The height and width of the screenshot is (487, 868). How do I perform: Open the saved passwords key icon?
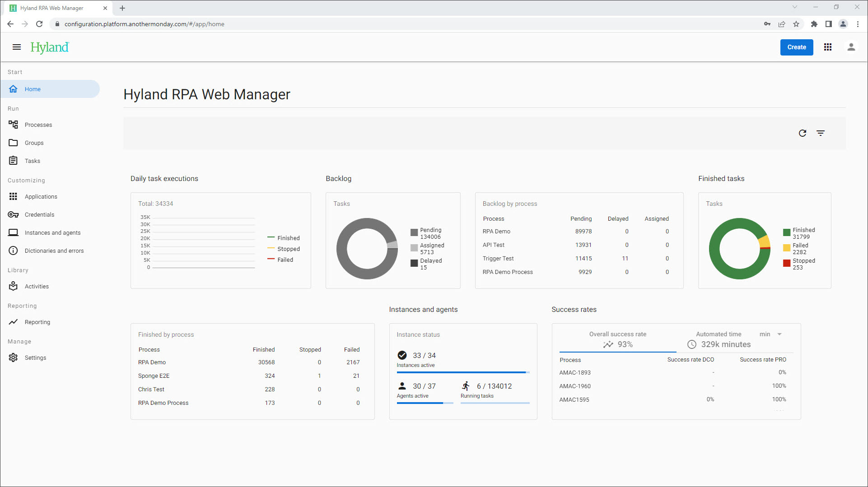(x=767, y=24)
